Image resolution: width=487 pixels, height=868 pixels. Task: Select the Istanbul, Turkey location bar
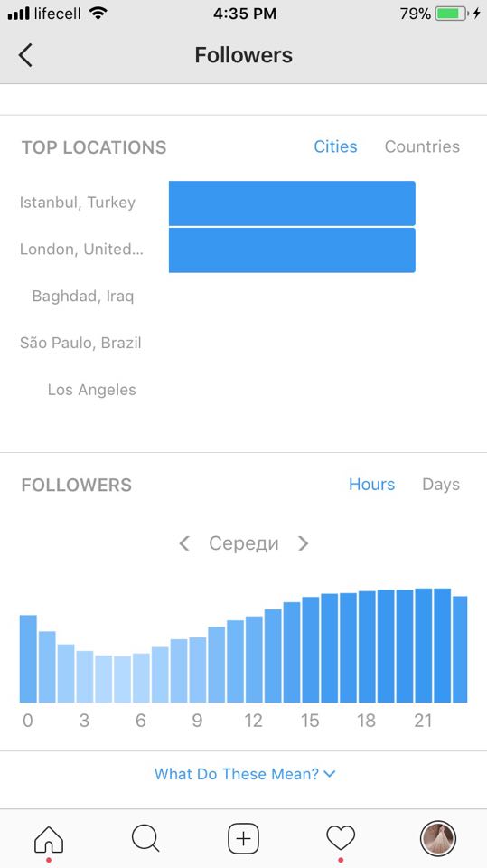292,203
